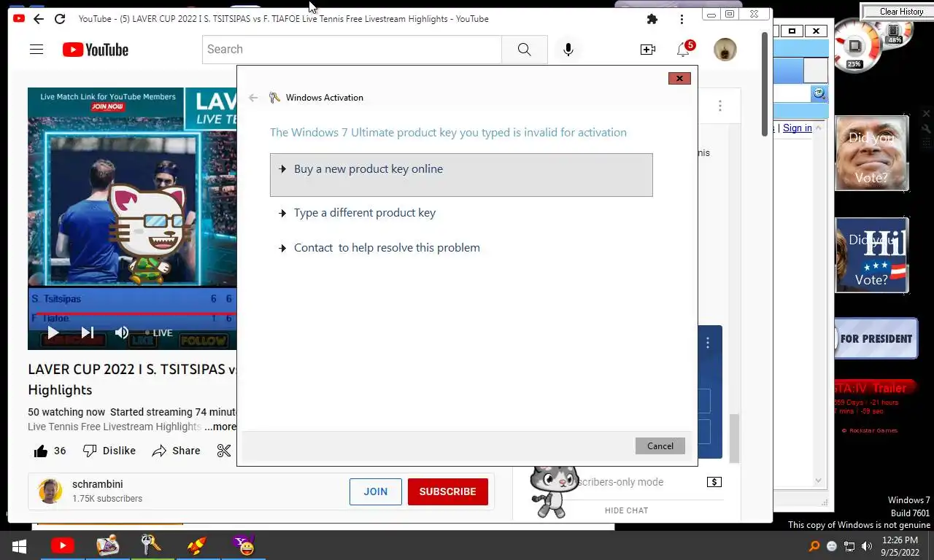The image size is (934, 560).
Task: Switch to YouTube app in taskbar
Action: click(x=63, y=545)
